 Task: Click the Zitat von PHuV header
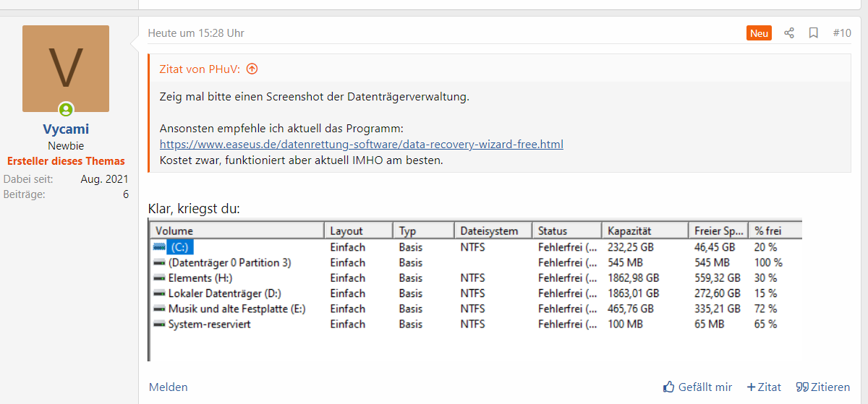pyautogui.click(x=200, y=69)
